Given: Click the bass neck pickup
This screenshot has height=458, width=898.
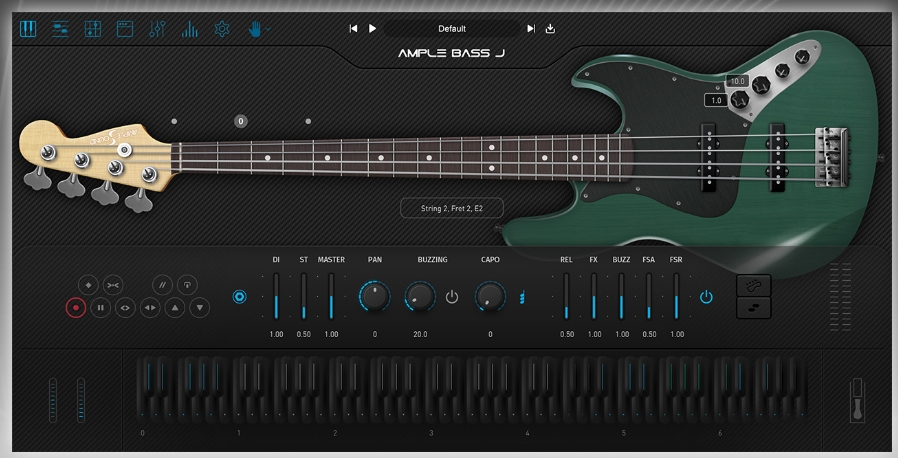Looking at the screenshot, I should [x=709, y=157].
